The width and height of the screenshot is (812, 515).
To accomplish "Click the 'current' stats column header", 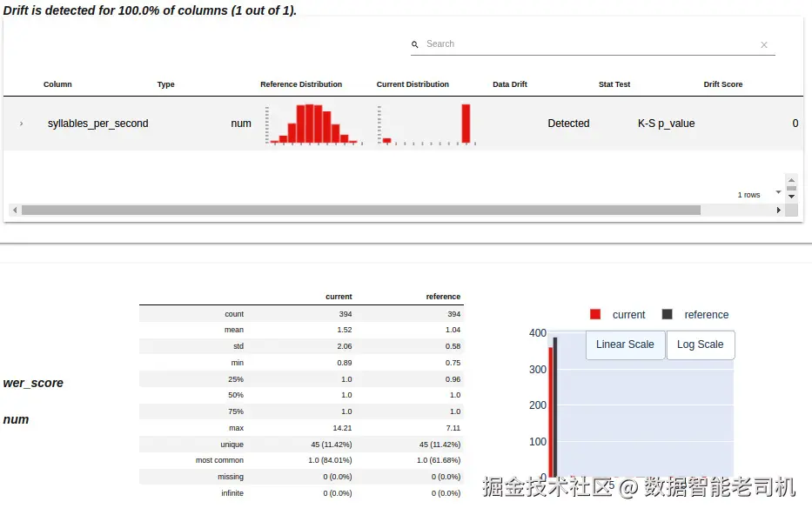I will (339, 297).
